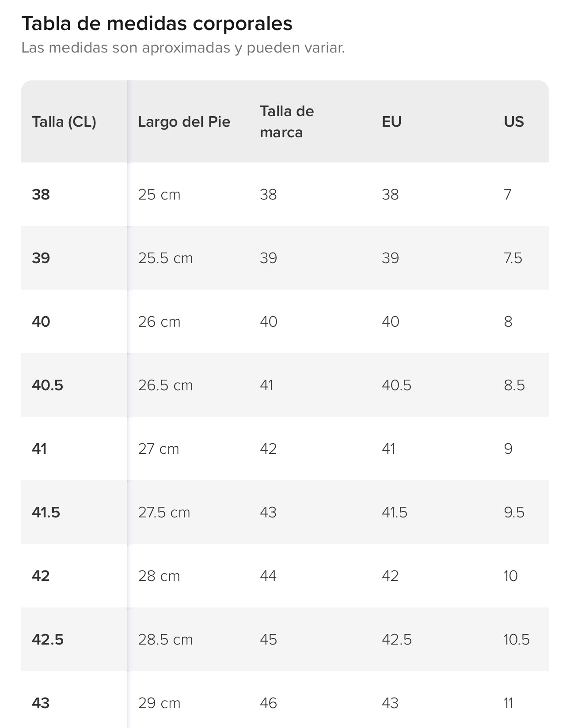Select the bold size 42.5 row label
Screen dimensions: 570x728
coord(48,640)
